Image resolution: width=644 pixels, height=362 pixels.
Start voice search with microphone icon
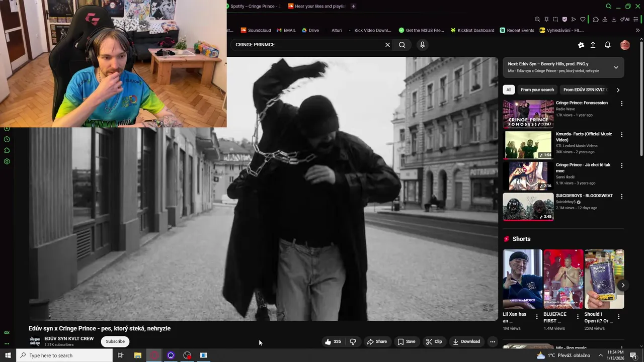(422, 45)
